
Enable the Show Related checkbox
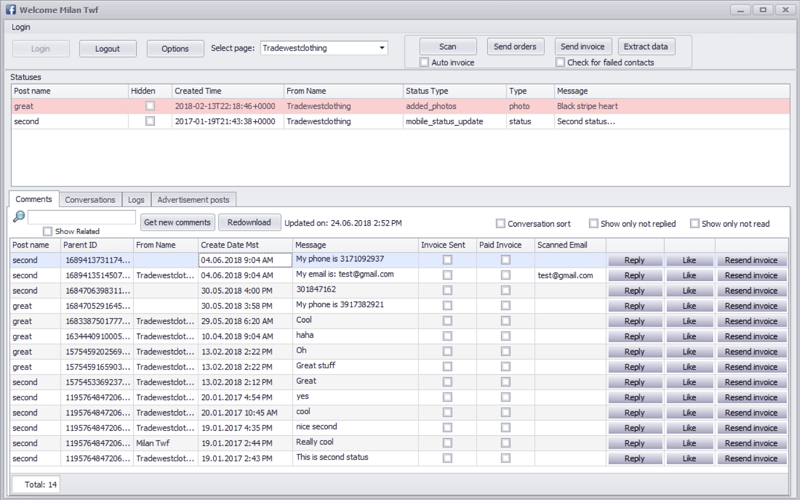coord(47,231)
